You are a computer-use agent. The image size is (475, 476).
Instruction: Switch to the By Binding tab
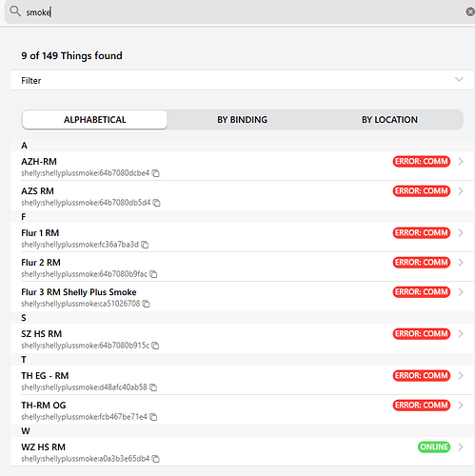242,120
